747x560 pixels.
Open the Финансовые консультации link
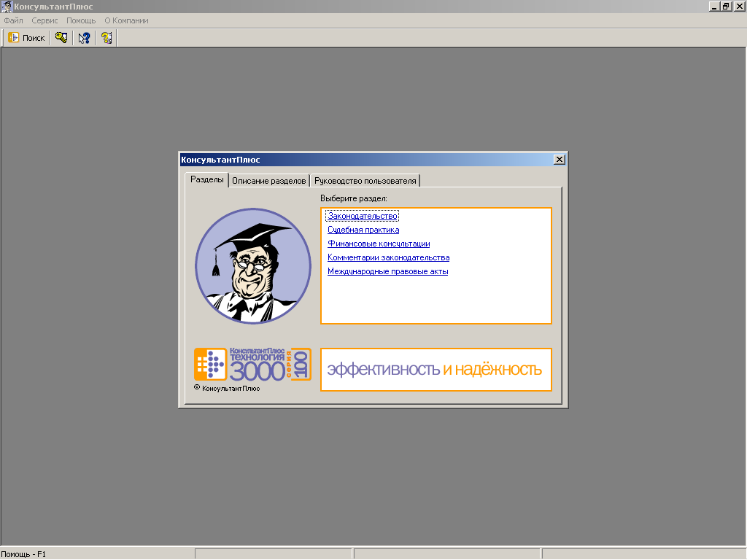tap(379, 244)
